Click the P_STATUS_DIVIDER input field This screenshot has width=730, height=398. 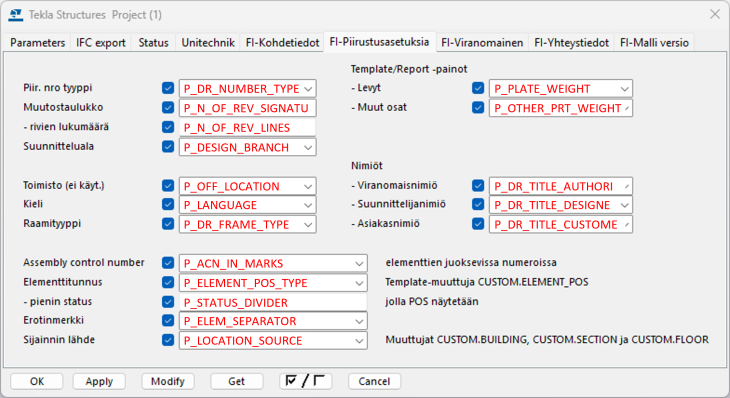coord(273,303)
